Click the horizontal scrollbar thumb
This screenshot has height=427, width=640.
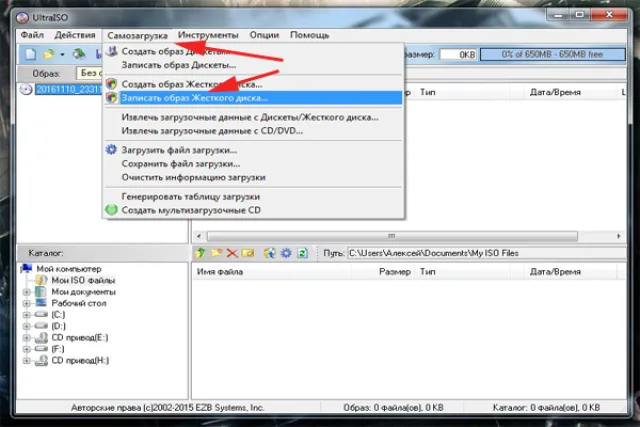(x=392, y=236)
